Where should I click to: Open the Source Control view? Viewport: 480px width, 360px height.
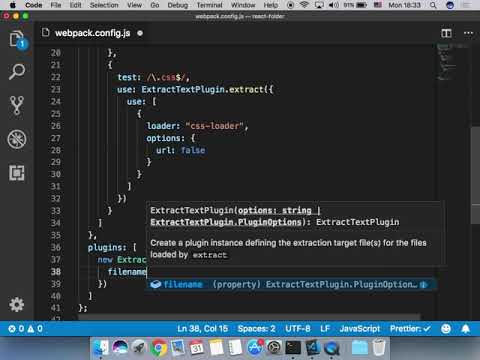(x=17, y=105)
